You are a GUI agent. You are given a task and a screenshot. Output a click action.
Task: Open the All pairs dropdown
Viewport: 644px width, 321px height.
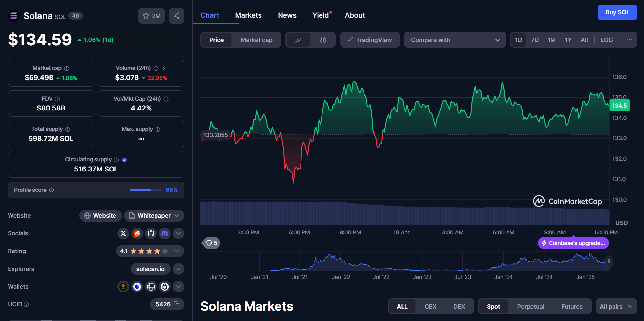[x=616, y=306]
